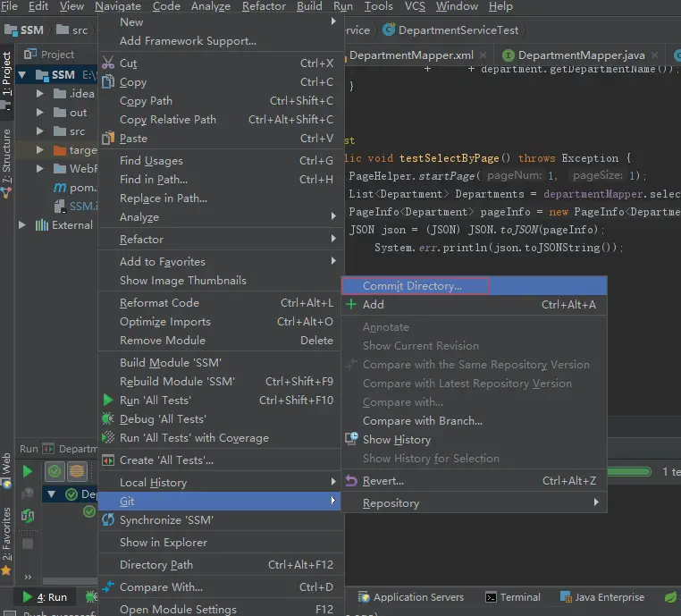The image size is (681, 616).
Task: Click the Cut scissors icon in context menu
Action: pos(108,63)
